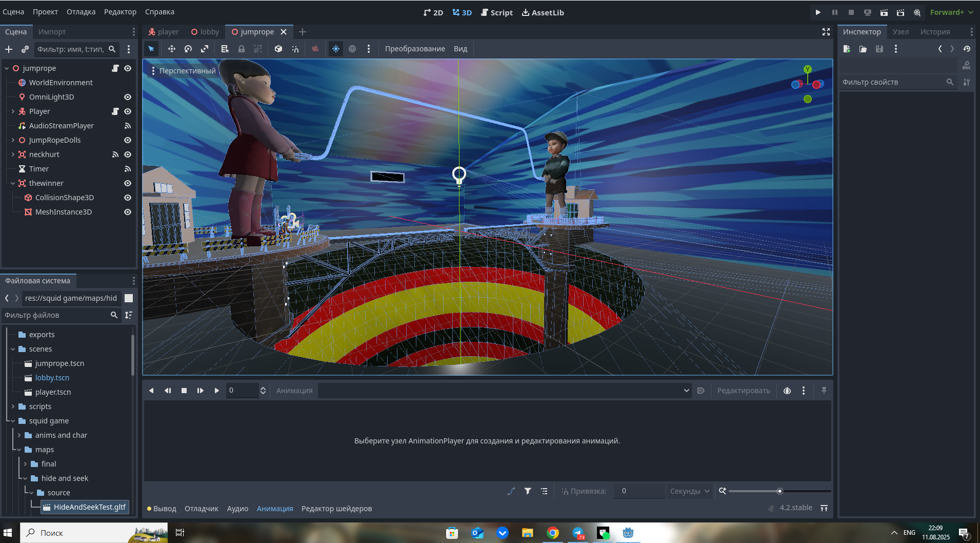The width and height of the screenshot is (980, 543).
Task: Click the group selected nodes icon
Action: pyautogui.click(x=258, y=49)
